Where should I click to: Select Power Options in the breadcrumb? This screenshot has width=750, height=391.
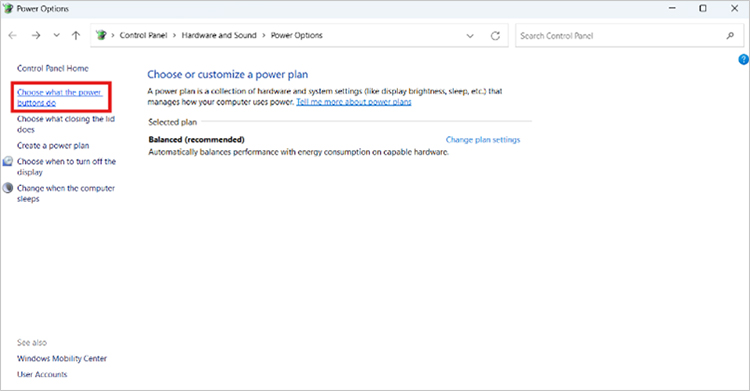click(297, 35)
